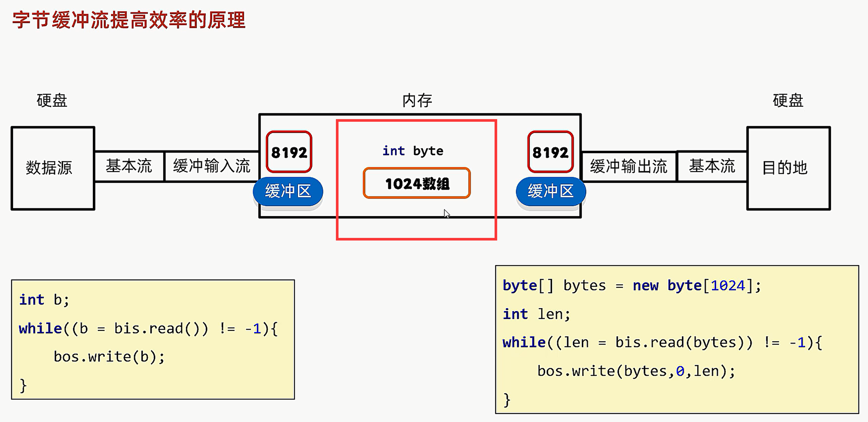The height and width of the screenshot is (422, 868).
Task: Click the line 'bos.write(bytes,0,len);'
Action: [x=636, y=371]
